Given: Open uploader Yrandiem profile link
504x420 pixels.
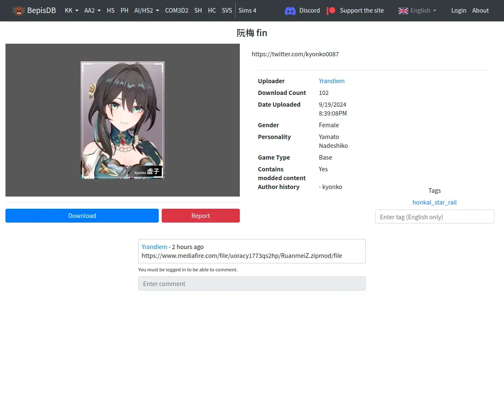Looking at the screenshot, I should point(331,81).
